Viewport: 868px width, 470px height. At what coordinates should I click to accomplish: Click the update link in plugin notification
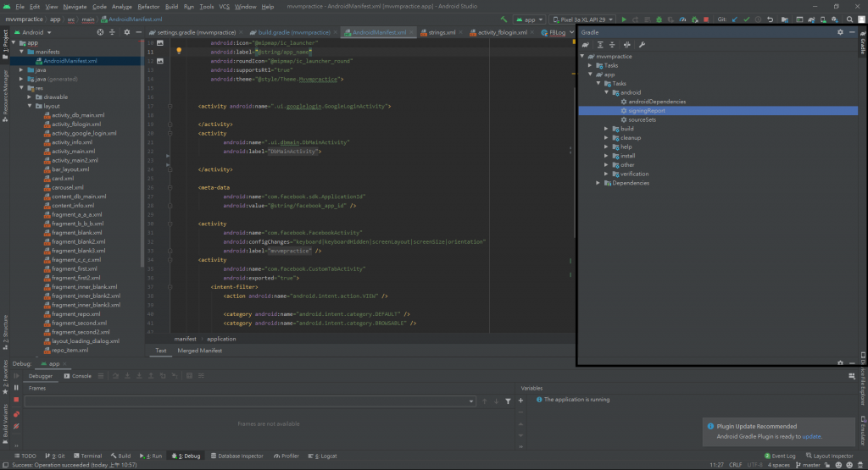811,436
